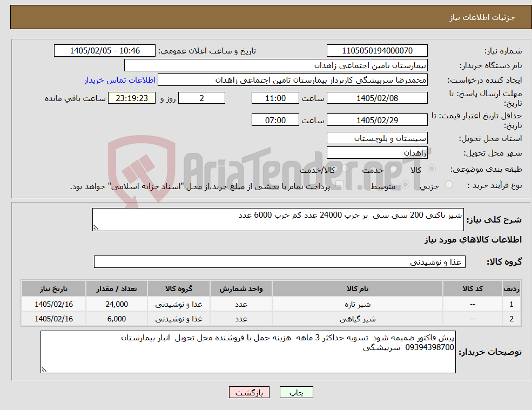
Task: Select the شیر گیاهی item cell
Action: (x=357, y=319)
